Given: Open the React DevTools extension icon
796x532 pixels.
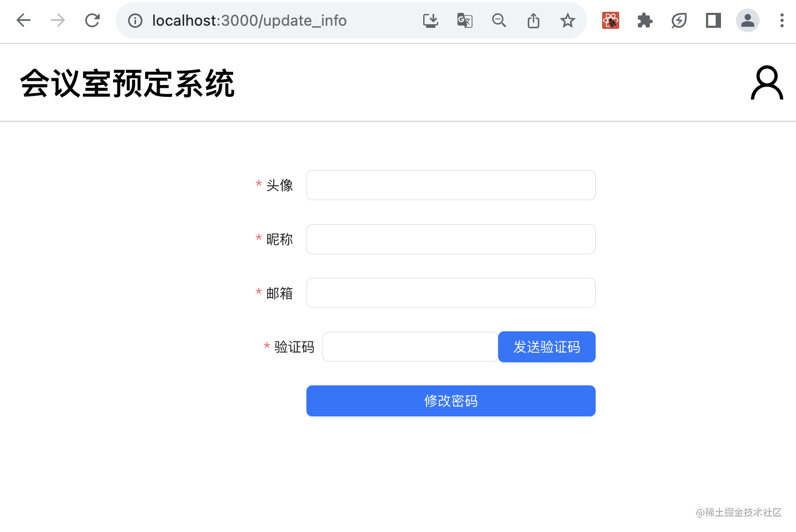Looking at the screenshot, I should click(x=611, y=20).
